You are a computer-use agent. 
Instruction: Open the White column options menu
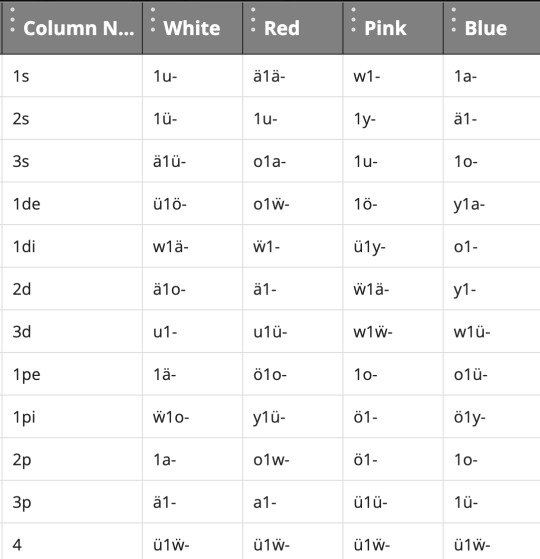[153, 20]
